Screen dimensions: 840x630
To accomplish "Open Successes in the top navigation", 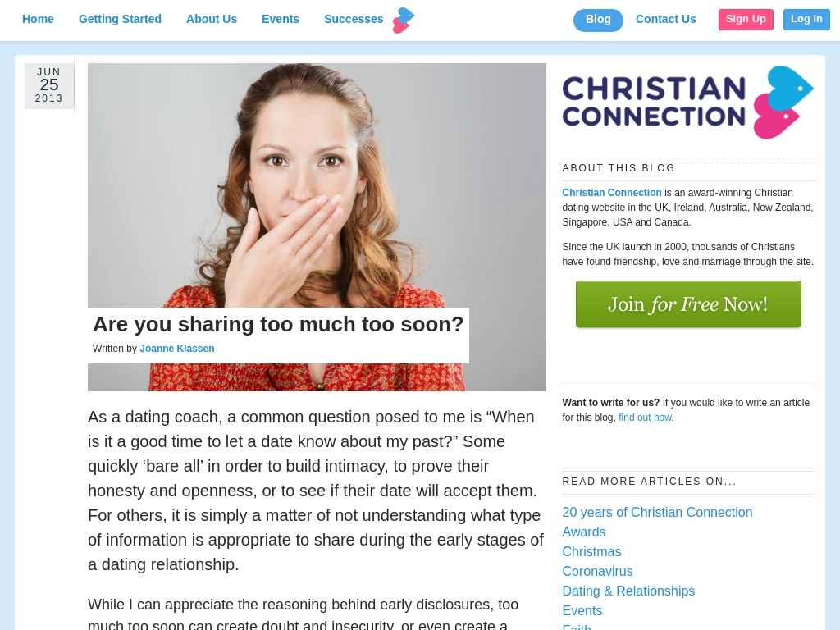I will pyautogui.click(x=354, y=20).
